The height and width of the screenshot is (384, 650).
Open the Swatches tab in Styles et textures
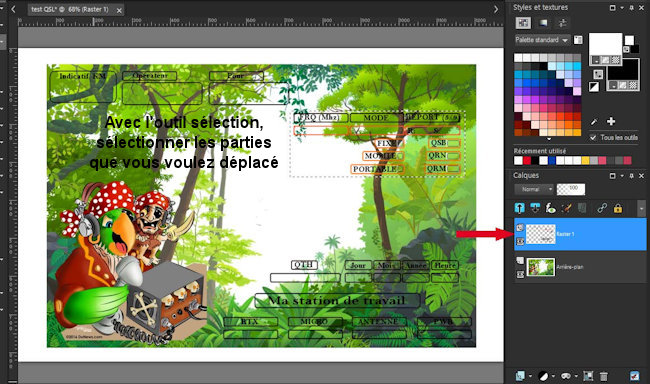click(523, 23)
